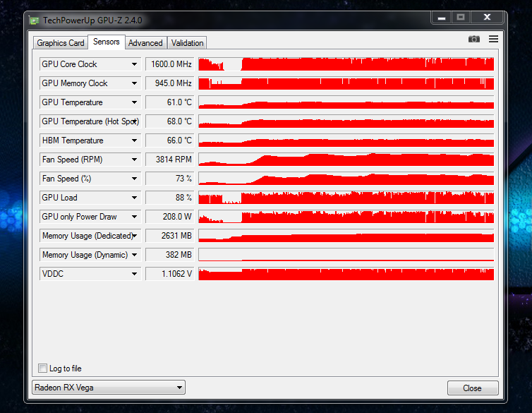The image size is (532, 413).
Task: Click the GPU only Power Draw graph
Action: [346, 217]
